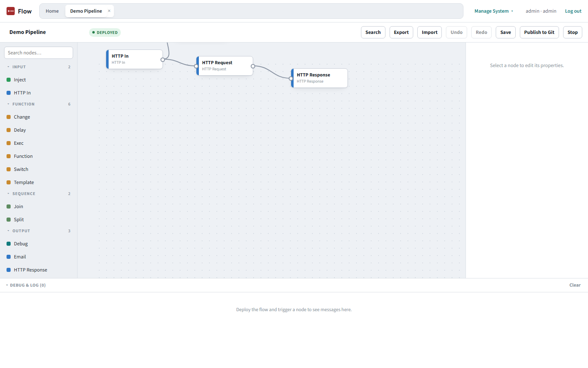
Task: Clear the debug log messages
Action: (x=575, y=285)
